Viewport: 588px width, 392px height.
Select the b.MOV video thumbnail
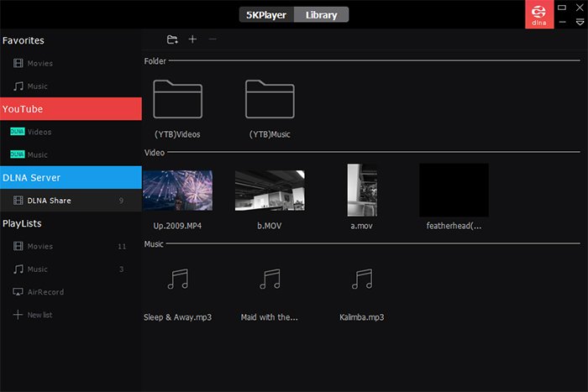click(x=270, y=191)
